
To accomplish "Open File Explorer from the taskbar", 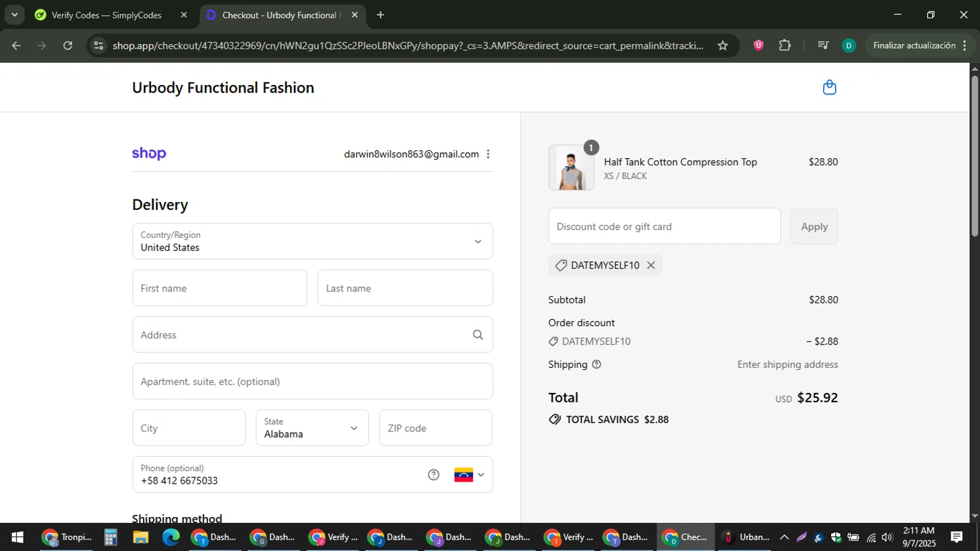I will coord(140,537).
